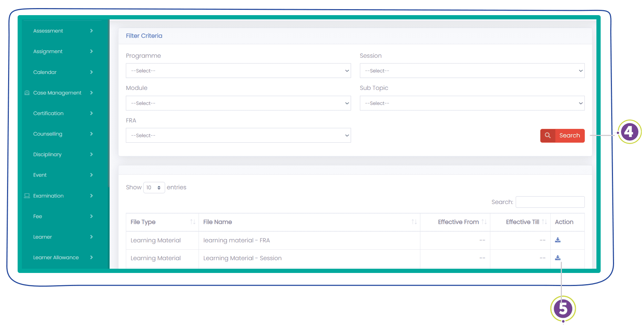Click the Case Management sidebar icon
The width and height of the screenshot is (644, 330).
tap(27, 93)
